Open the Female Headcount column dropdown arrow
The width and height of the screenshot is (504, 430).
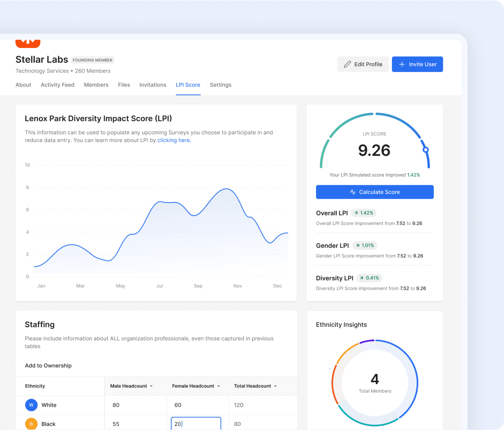[218, 386]
